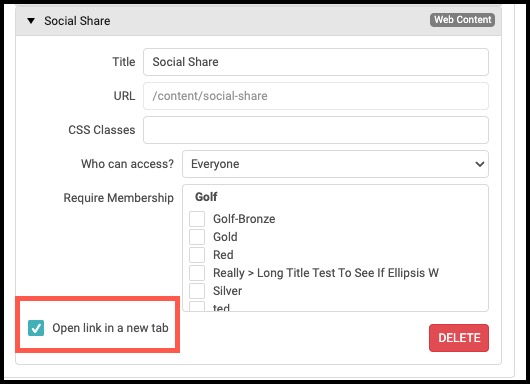Check the Golf-Bronze membership checkbox
Viewport: 530px width, 384px height.
tap(197, 219)
